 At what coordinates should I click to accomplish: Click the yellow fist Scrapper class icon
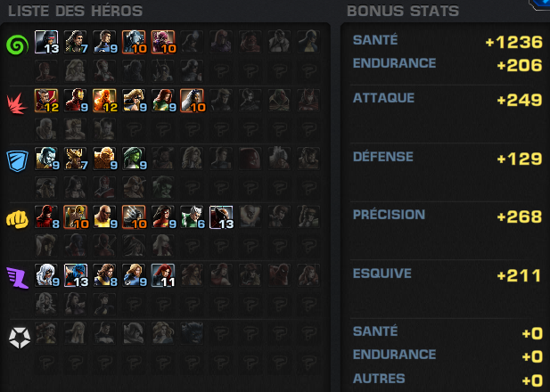point(17,219)
